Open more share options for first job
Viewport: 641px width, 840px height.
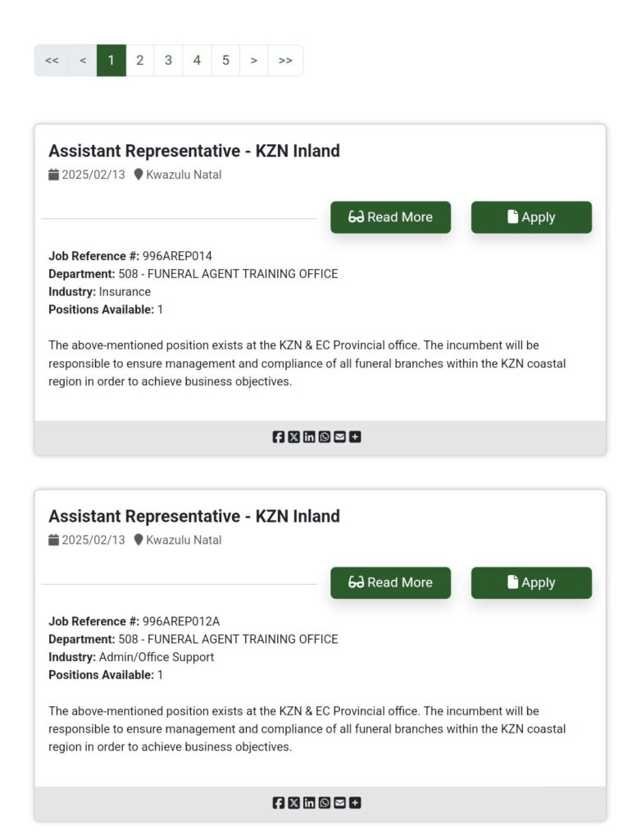pyautogui.click(x=355, y=437)
